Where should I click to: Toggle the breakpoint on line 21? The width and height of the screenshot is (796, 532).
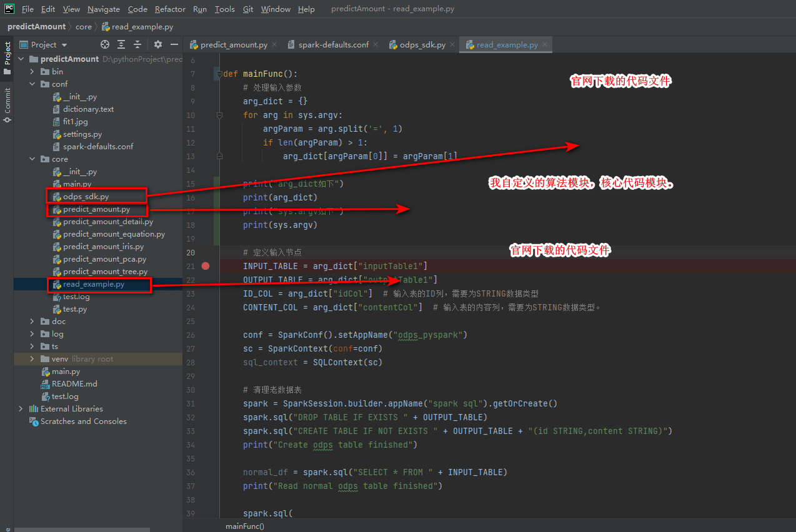pos(206,266)
